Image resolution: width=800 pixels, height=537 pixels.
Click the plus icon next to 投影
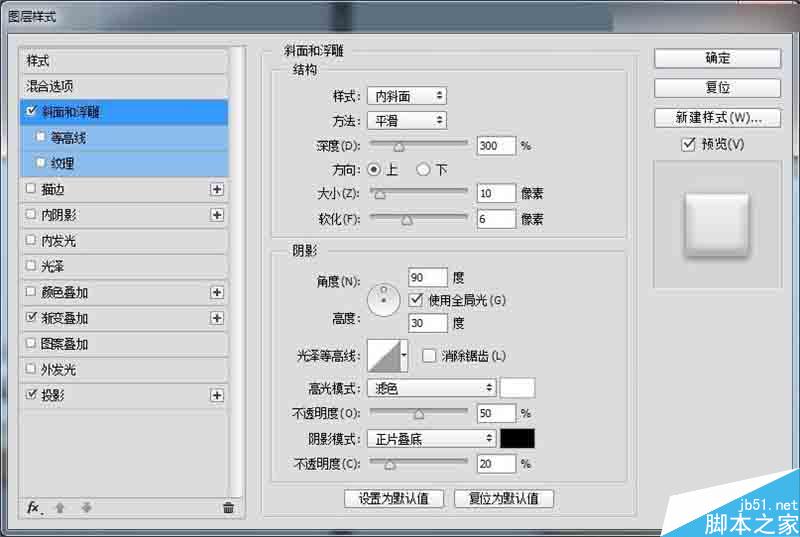pos(217,395)
